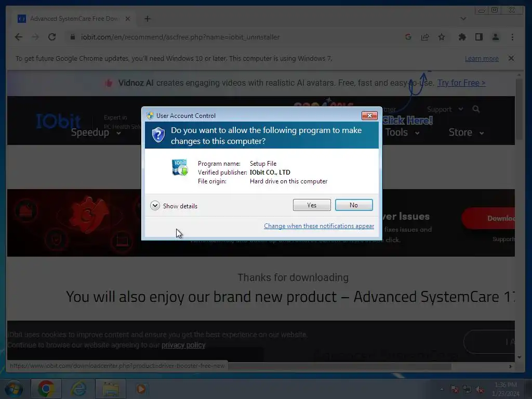Toggle Chrome side panel icon

478,37
